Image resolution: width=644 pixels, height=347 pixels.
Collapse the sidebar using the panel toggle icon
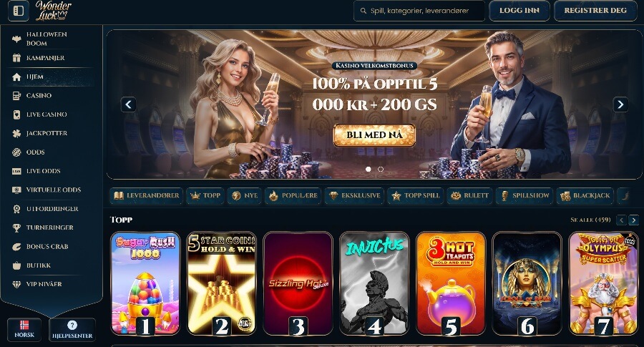(19, 11)
